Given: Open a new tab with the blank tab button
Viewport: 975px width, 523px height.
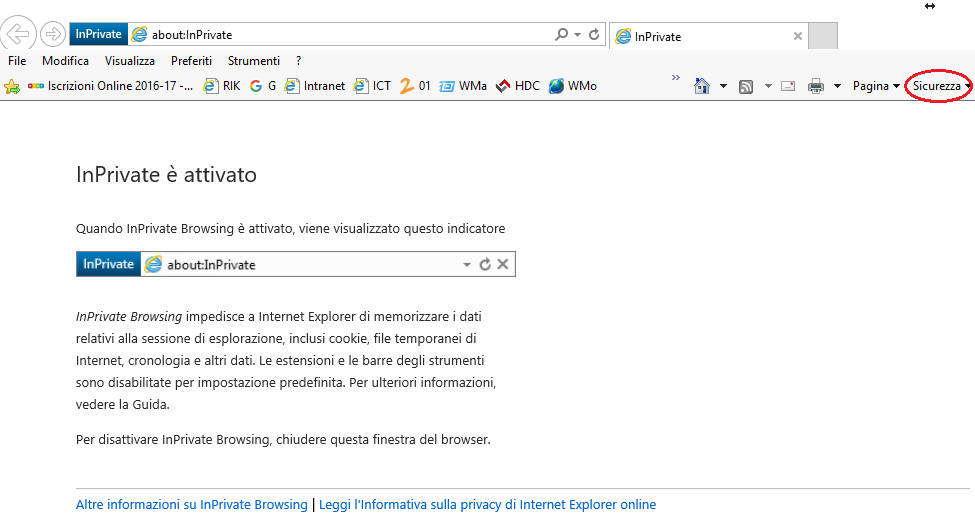Looking at the screenshot, I should (823, 36).
